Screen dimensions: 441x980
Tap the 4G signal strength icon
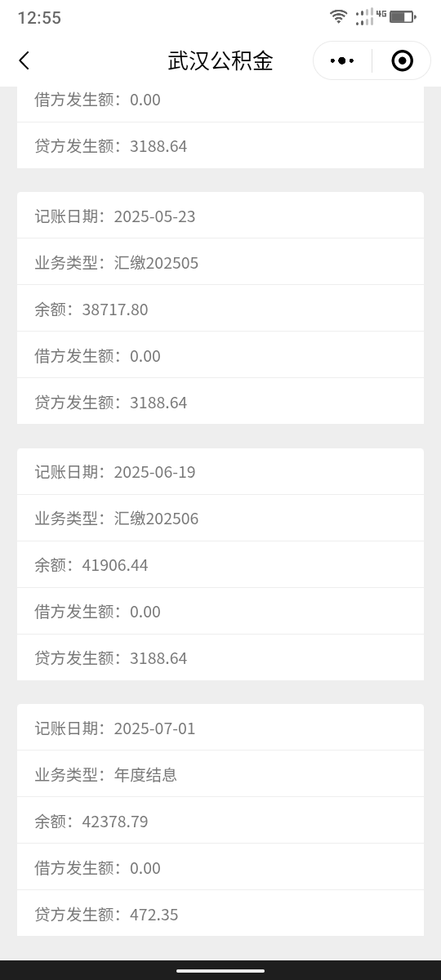click(371, 16)
